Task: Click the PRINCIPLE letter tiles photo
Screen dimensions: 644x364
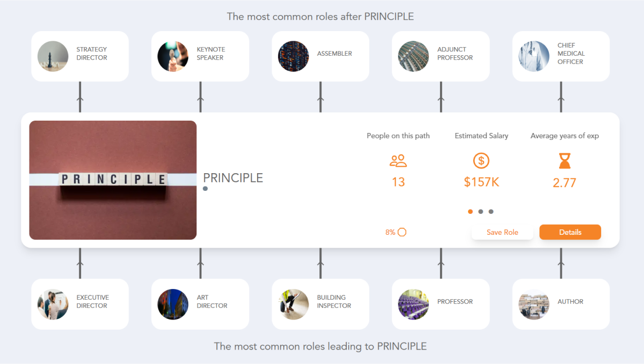Action: pyautogui.click(x=113, y=180)
